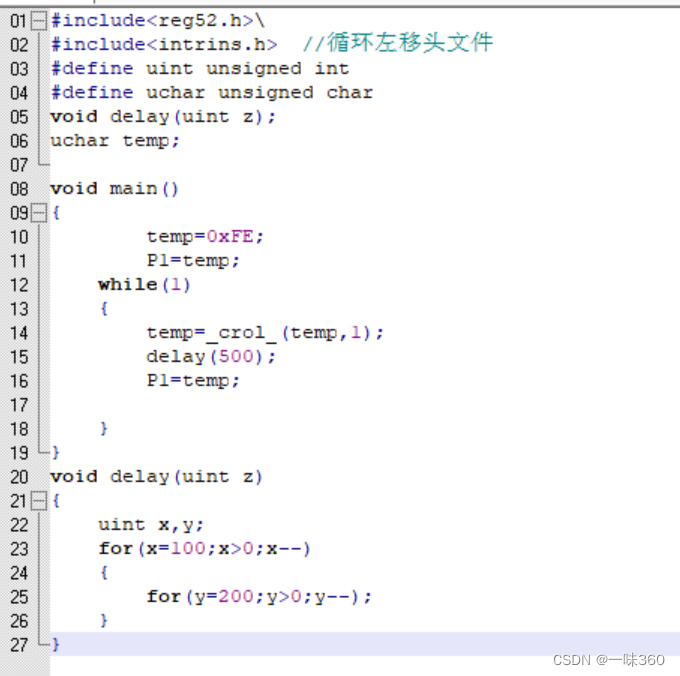Viewport: 680px width, 676px height.
Task: Click the '_crol_(temp,1)' call line
Action: click(265, 333)
